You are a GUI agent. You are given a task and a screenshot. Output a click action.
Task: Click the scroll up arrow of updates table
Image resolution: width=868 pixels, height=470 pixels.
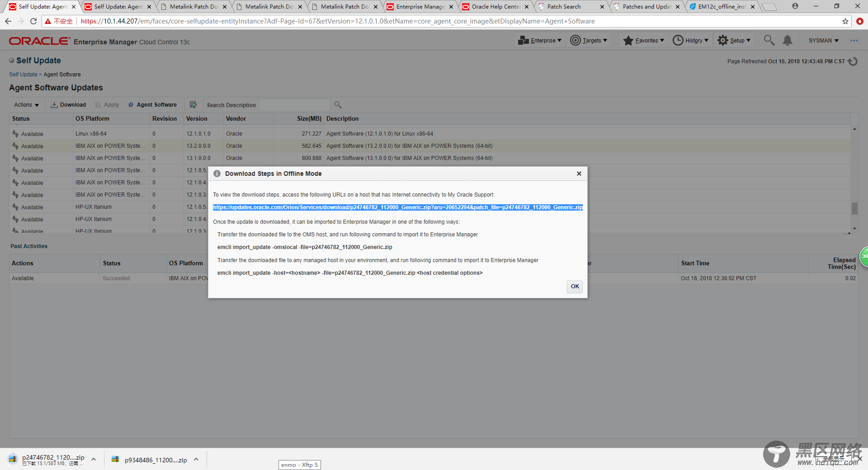[x=854, y=129]
